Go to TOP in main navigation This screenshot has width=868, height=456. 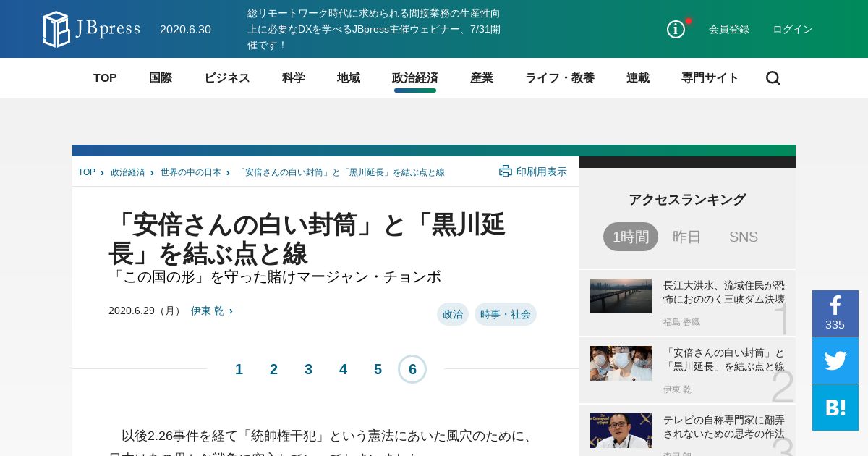tap(105, 78)
